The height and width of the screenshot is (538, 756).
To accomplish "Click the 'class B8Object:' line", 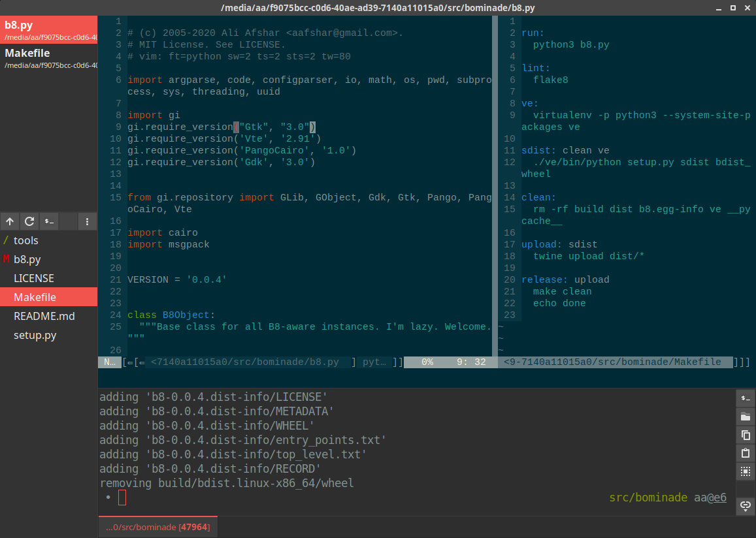I will pos(171,315).
